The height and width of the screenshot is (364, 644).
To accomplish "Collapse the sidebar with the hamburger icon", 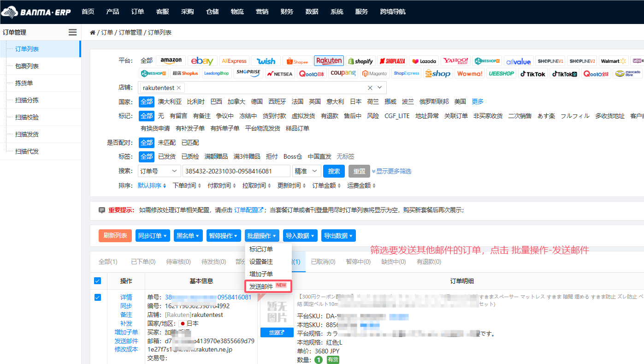I will pos(72,32).
